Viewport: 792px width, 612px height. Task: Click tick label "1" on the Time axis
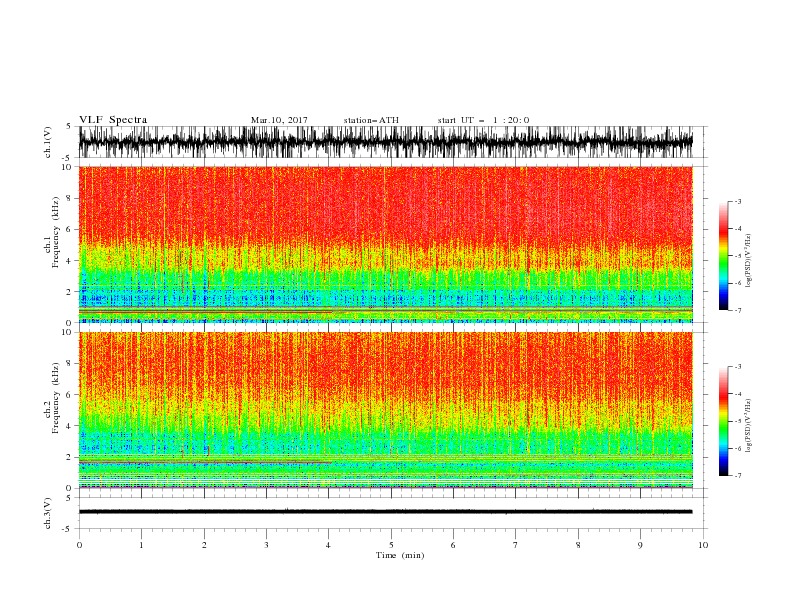[141, 545]
